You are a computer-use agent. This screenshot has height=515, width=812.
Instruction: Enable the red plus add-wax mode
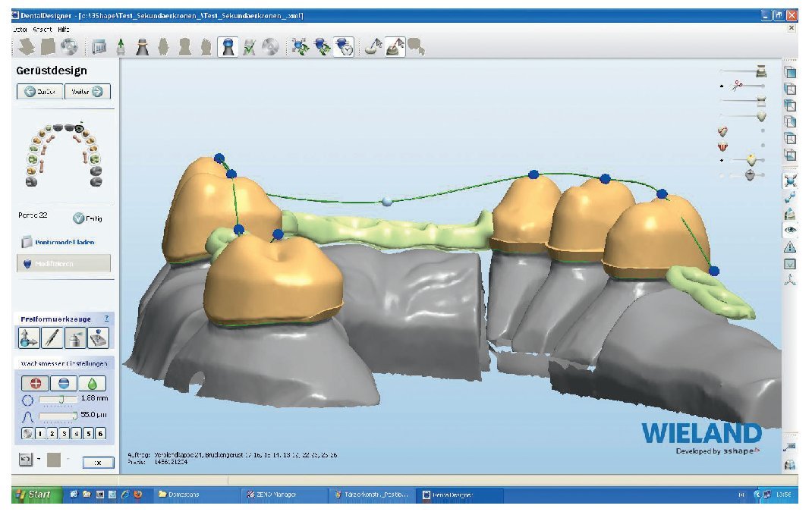click(36, 382)
